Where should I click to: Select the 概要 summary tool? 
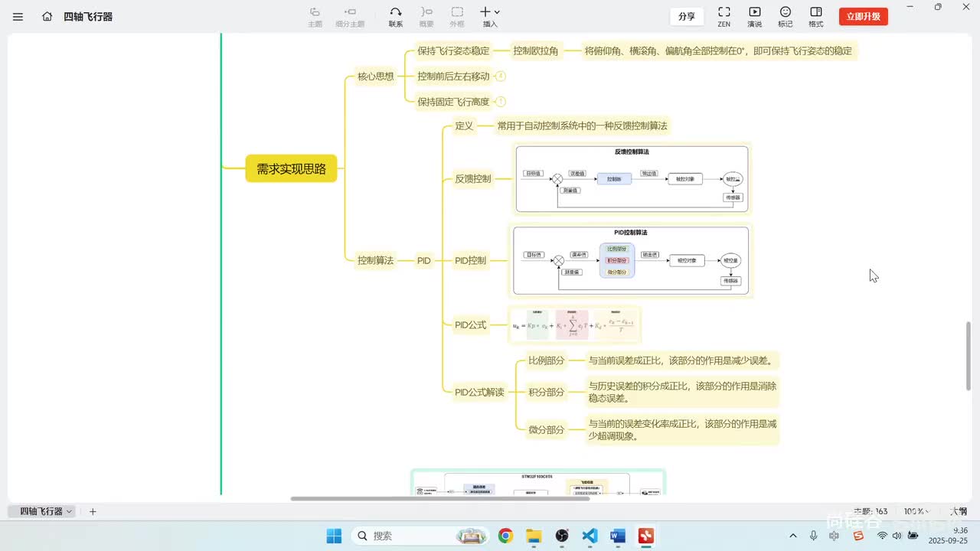tap(426, 17)
